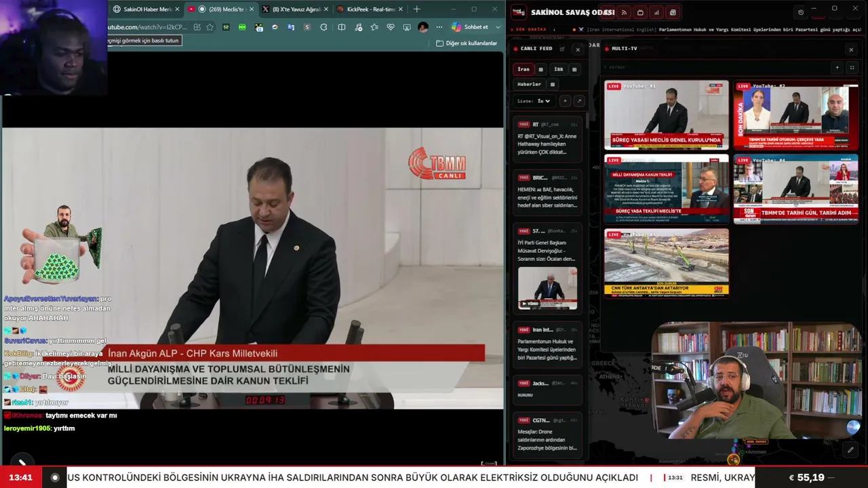This screenshot has width=868, height=488.
Task: Open the equalizer extension icon
Action: point(226,27)
